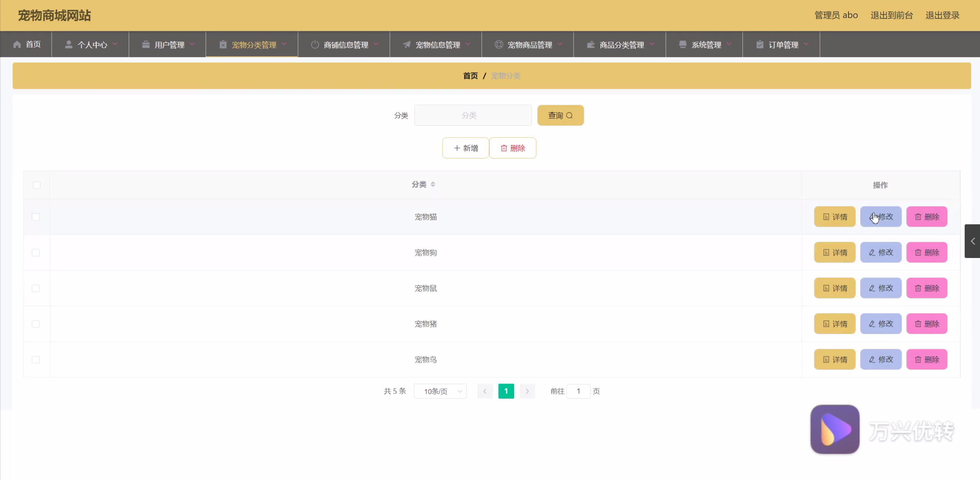Focus the 分类 search input field
The image size is (980, 480).
[x=472, y=115]
